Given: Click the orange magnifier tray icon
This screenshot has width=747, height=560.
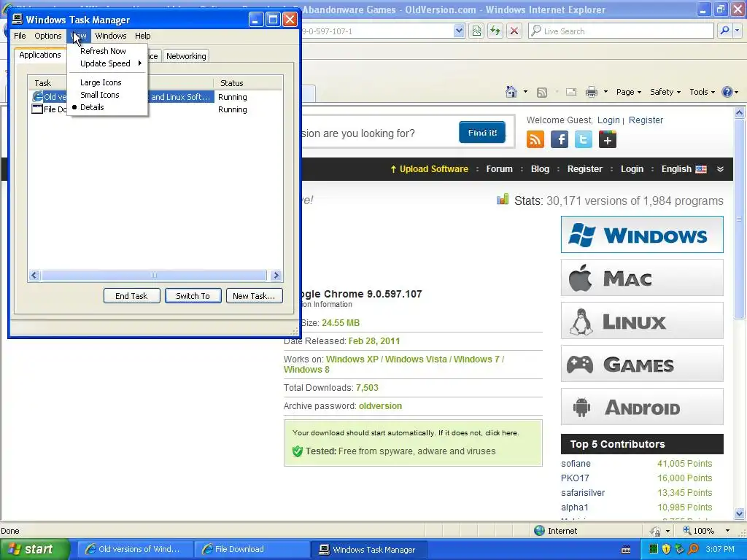Looking at the screenshot, I should 693,549.
